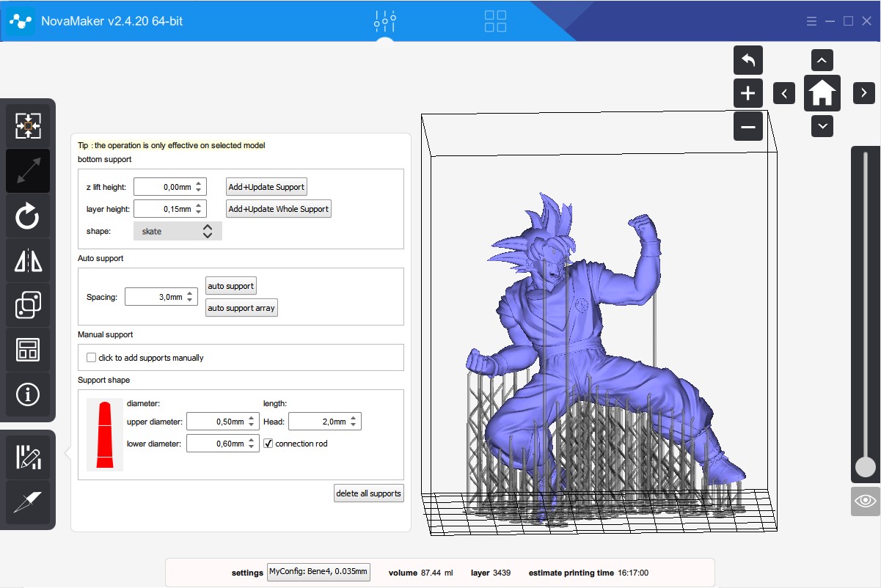Viewport: 881px width, 588px height.
Task: Click the auto support array button
Action: pos(241,308)
